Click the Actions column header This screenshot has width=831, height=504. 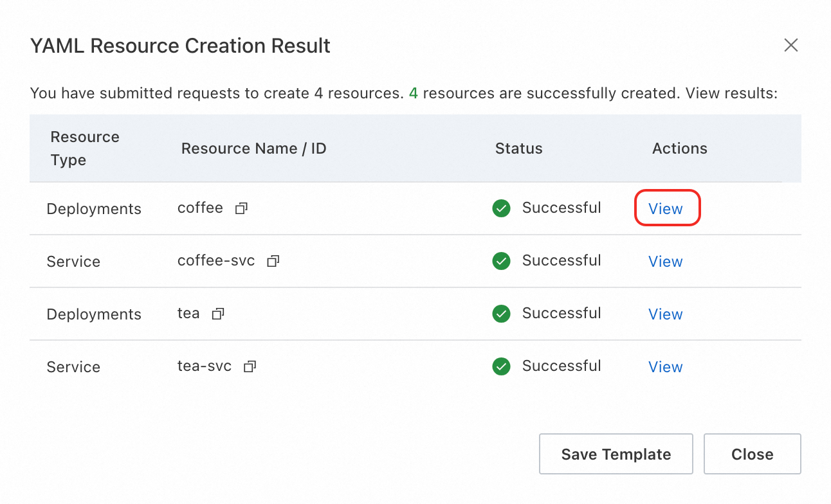click(679, 148)
